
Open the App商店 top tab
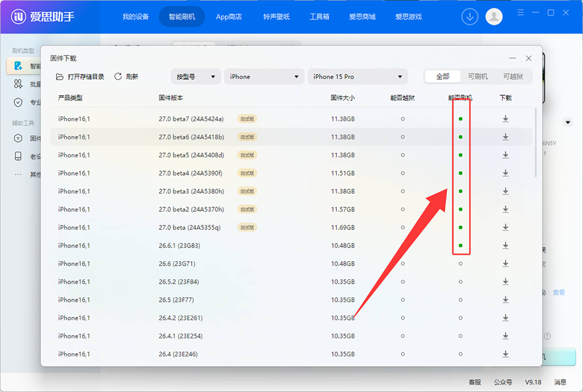click(x=229, y=17)
